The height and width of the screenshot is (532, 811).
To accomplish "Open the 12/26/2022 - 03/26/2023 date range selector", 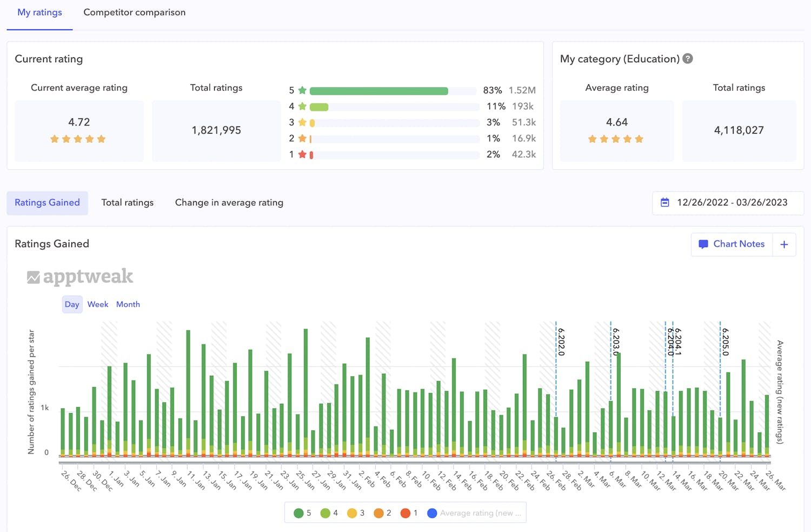I will [x=727, y=203].
